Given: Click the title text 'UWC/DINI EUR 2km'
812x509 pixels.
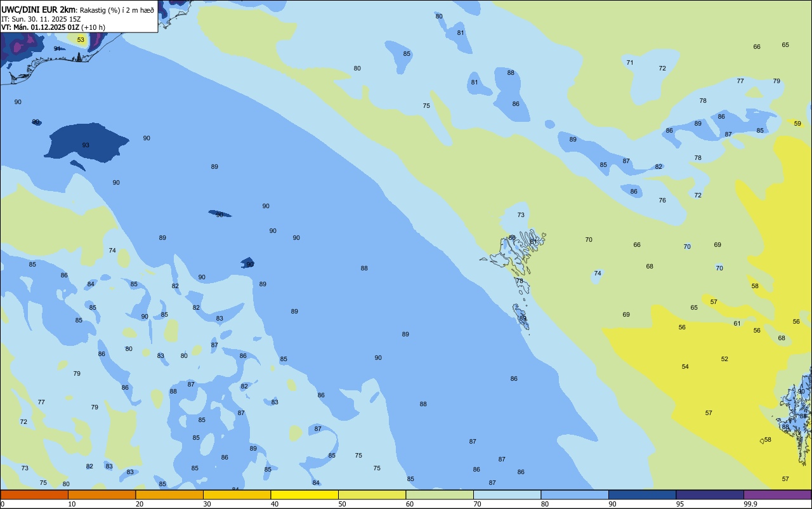Looking at the screenshot, I should point(38,10).
